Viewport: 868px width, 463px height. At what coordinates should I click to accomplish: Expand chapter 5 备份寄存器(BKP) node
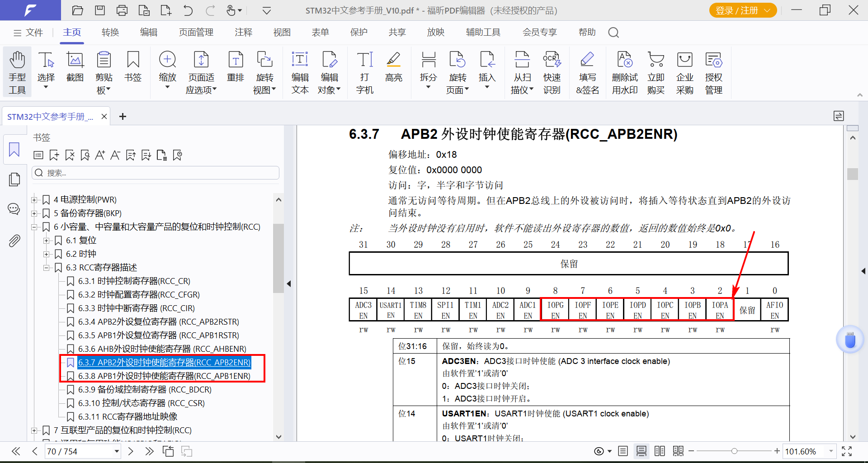(34, 213)
